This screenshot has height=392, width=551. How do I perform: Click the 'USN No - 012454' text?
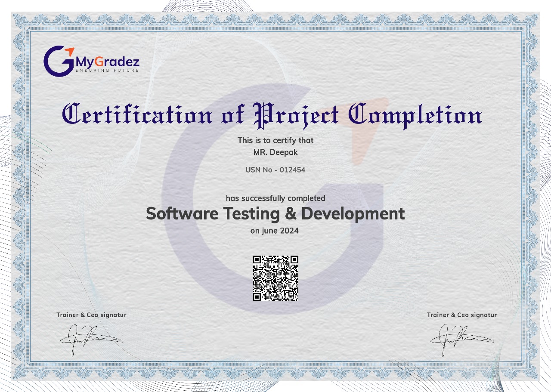[x=275, y=170]
